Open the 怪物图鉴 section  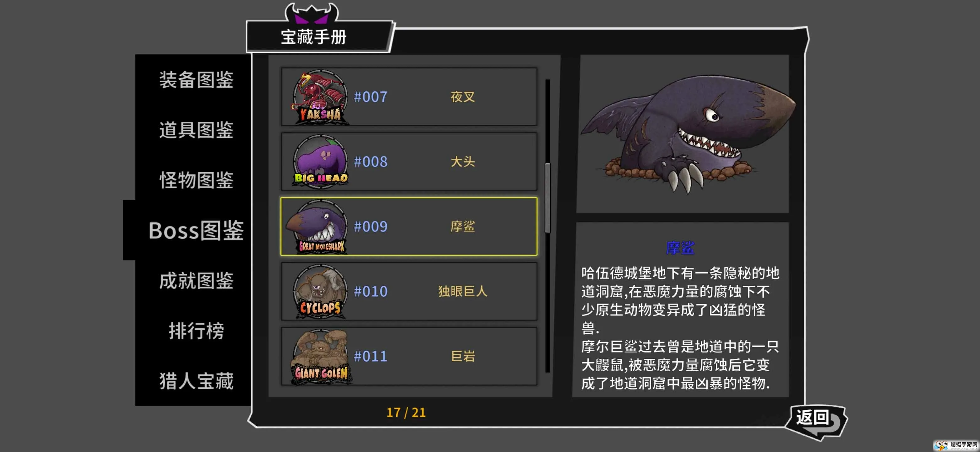(x=196, y=180)
